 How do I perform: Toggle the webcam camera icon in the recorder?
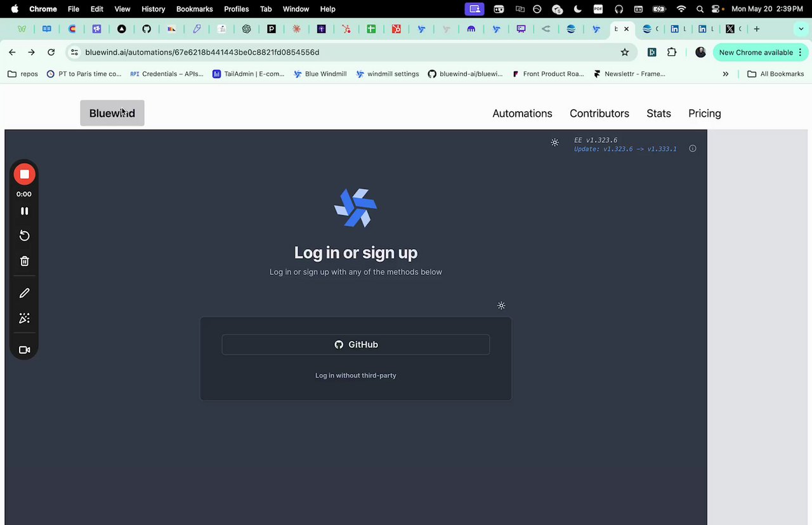tap(24, 349)
